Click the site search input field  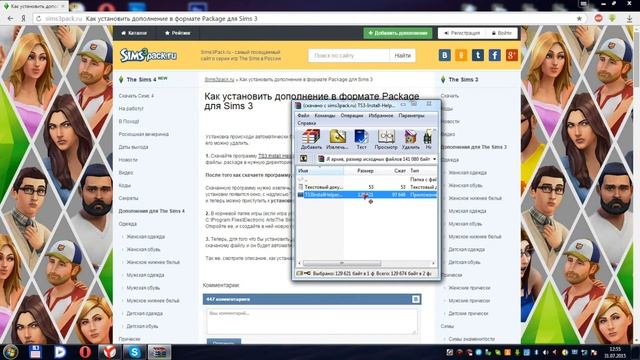(x=349, y=56)
